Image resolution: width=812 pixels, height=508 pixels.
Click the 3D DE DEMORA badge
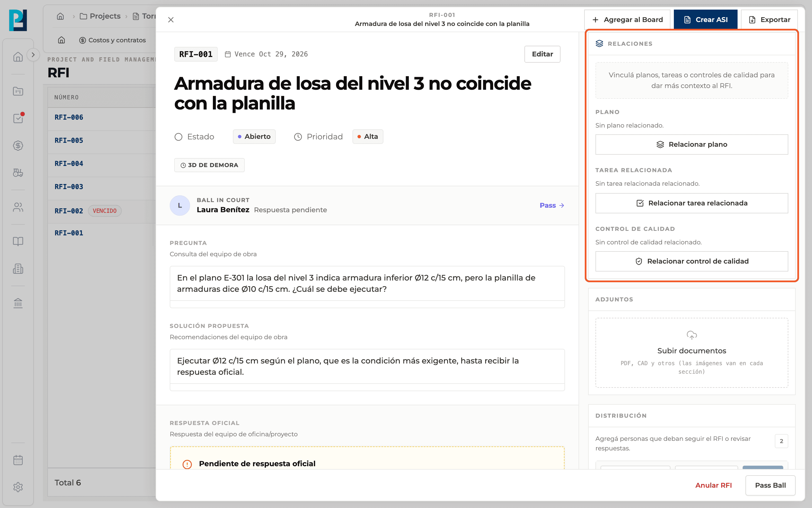point(209,165)
